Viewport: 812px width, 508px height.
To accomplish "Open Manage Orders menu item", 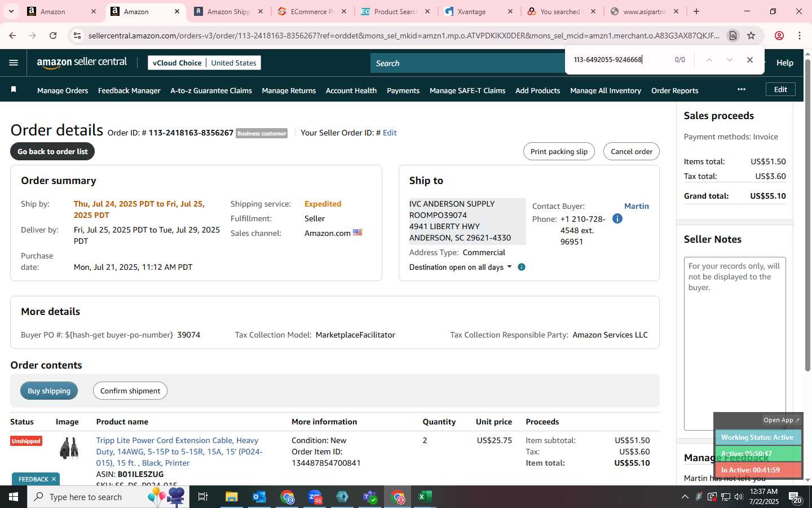I will tap(63, 90).
